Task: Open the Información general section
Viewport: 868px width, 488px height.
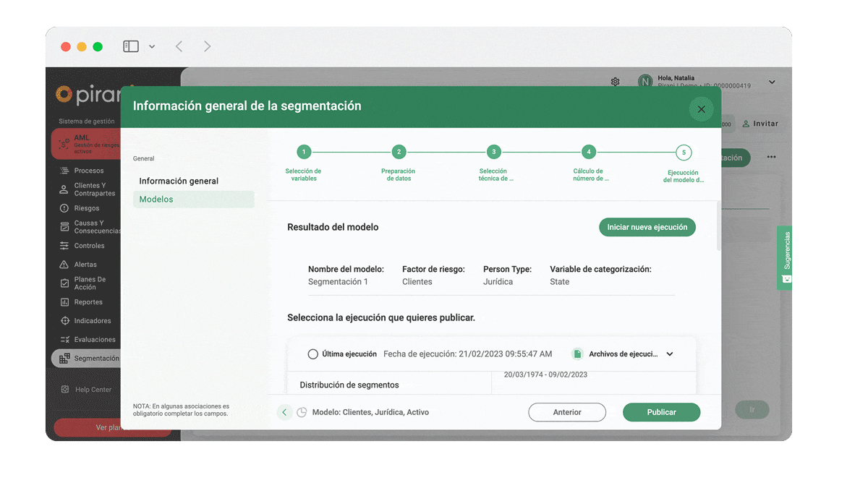Action: tap(179, 181)
